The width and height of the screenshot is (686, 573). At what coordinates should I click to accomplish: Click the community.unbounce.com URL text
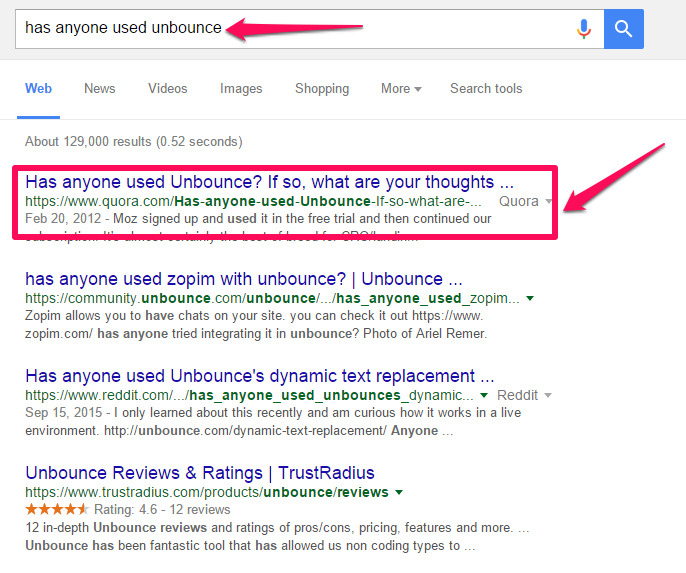(x=272, y=299)
